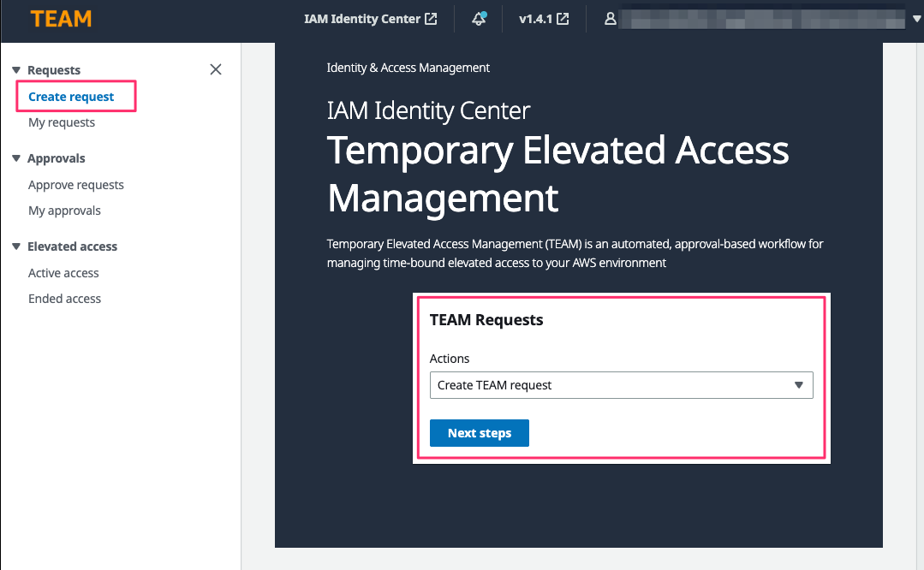Close the side navigation with the X

tap(216, 69)
